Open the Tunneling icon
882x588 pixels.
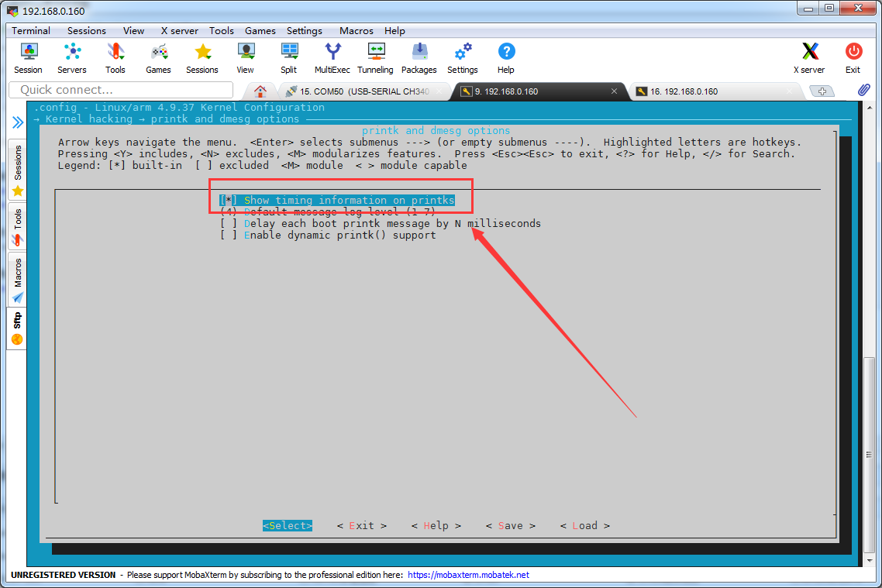tap(376, 58)
